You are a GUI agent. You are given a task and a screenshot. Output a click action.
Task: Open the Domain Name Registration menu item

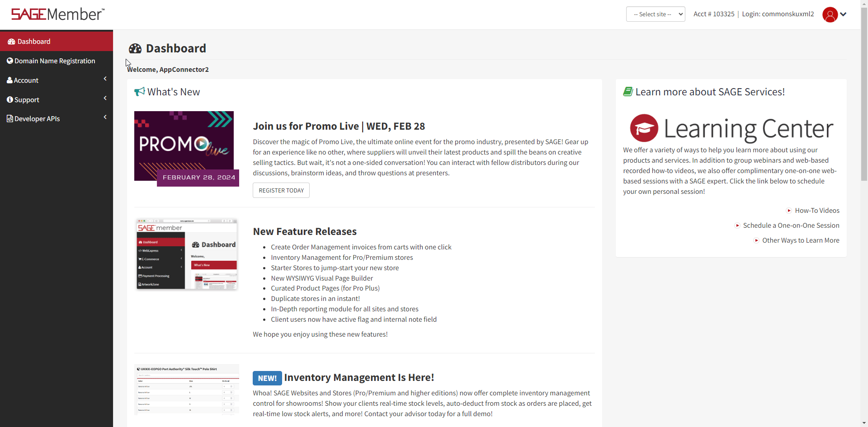(x=54, y=61)
